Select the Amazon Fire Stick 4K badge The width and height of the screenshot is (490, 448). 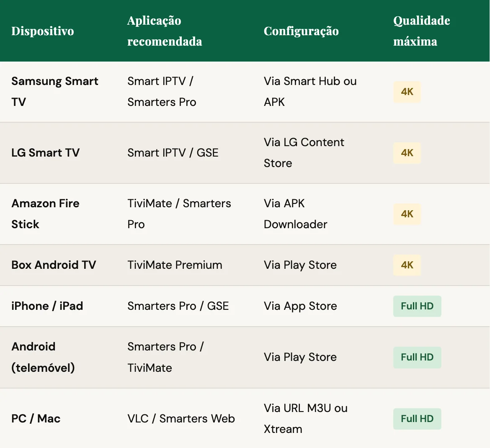[x=407, y=214]
